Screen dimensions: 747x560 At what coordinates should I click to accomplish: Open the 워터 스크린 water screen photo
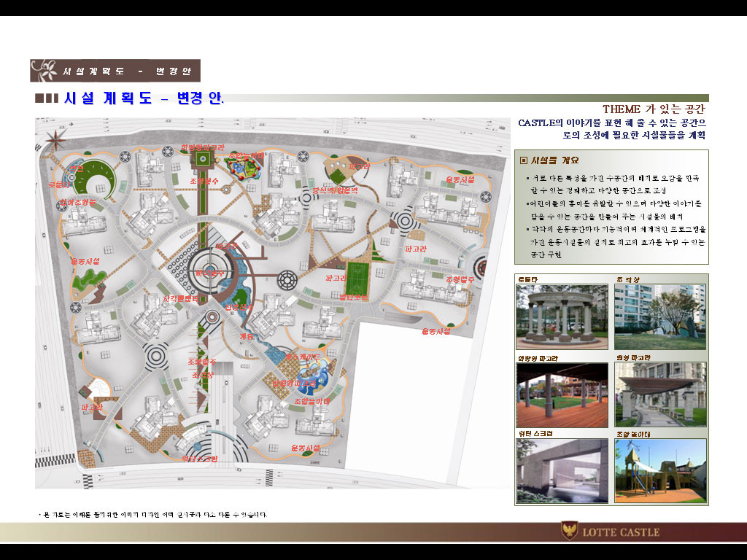coord(562,471)
